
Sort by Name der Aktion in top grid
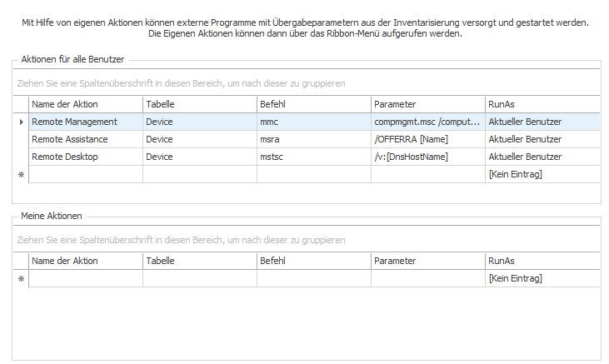[x=86, y=104]
